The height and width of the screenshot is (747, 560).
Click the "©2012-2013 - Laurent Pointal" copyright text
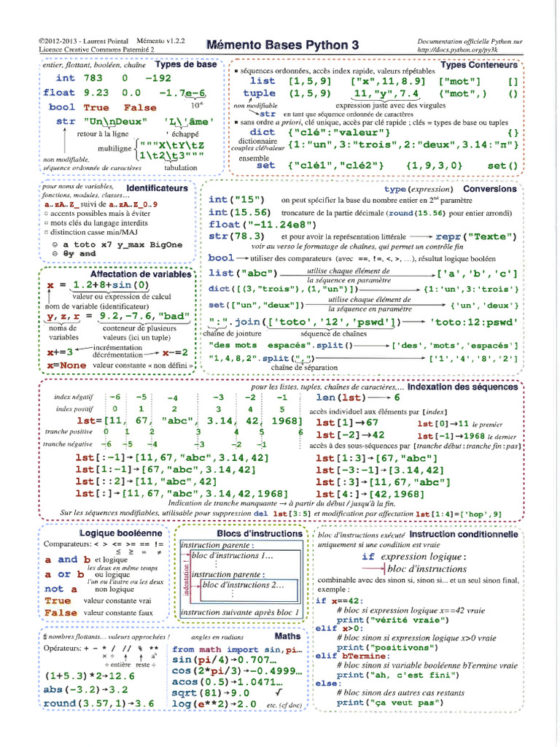(84, 42)
